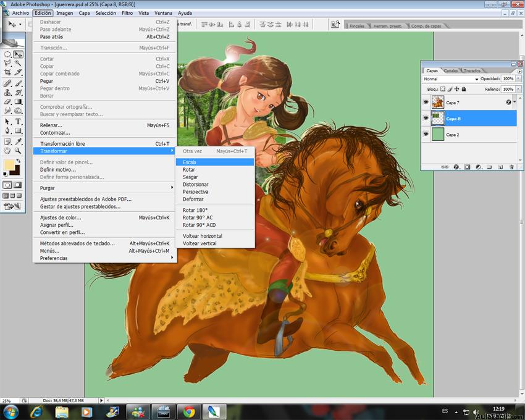Click the create new layer icon
525x420 pixels.
(x=500, y=167)
